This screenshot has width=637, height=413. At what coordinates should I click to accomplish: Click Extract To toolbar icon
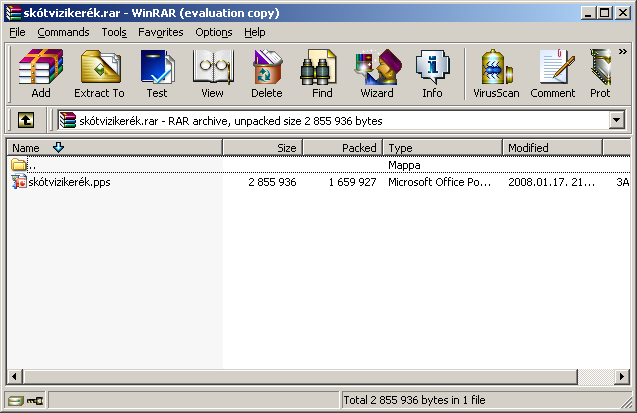pyautogui.click(x=100, y=73)
